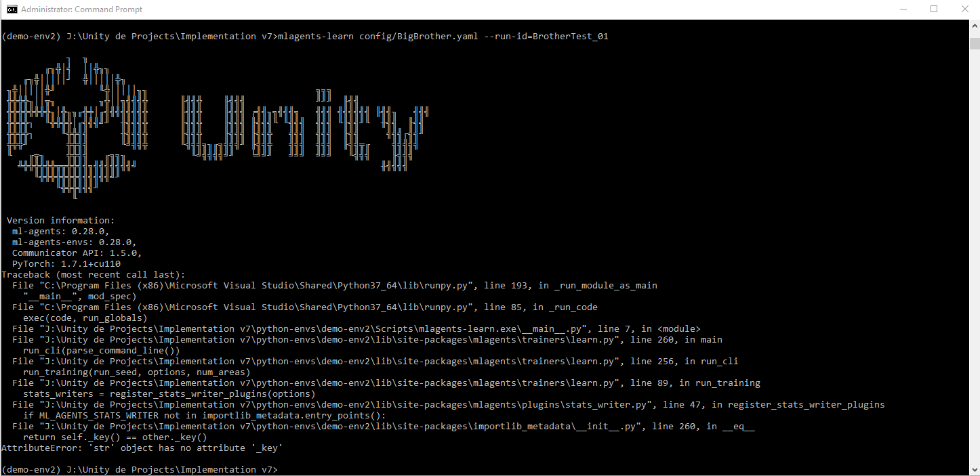Click the 'Administrator: Command Prompt' title text

82,9
